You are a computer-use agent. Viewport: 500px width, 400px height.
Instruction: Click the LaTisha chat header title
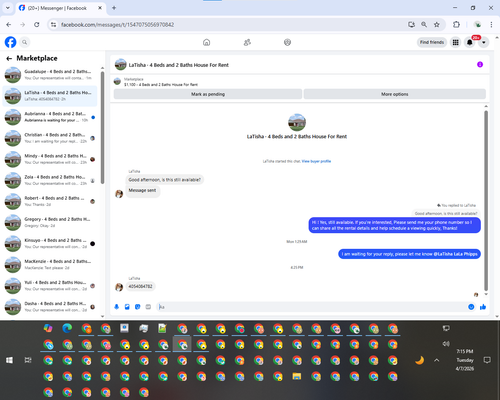tap(179, 65)
